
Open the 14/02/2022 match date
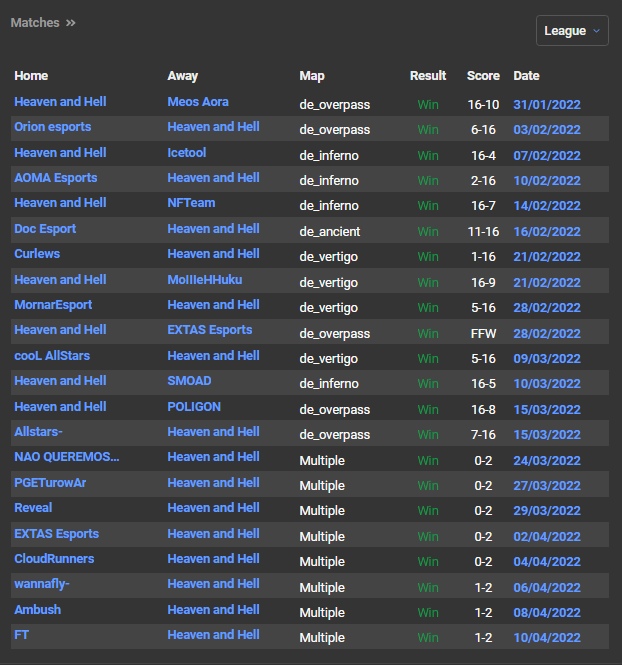coord(547,205)
